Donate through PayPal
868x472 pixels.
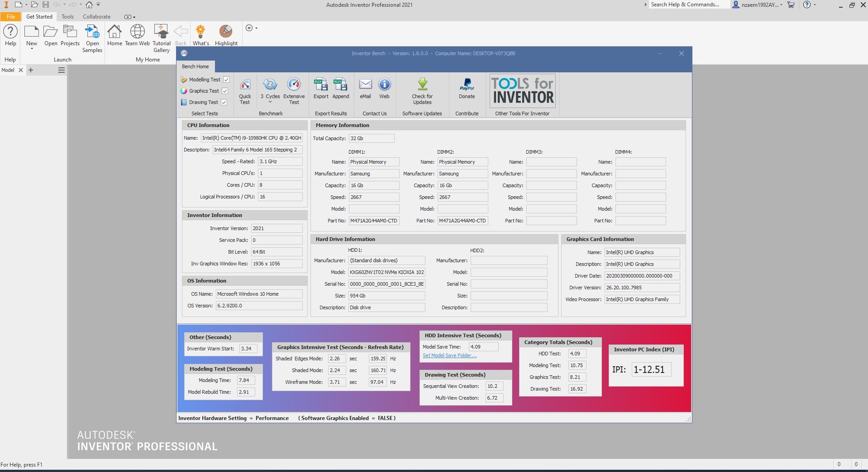466,90
